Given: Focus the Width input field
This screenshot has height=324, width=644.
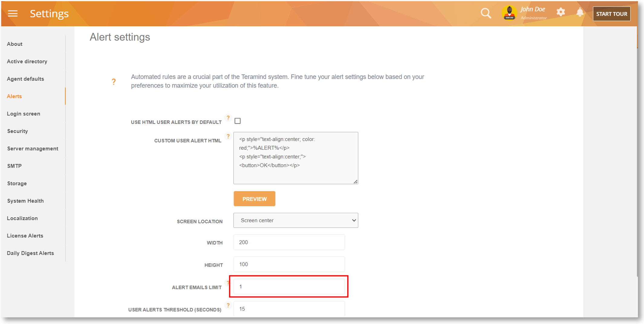Looking at the screenshot, I should [289, 242].
